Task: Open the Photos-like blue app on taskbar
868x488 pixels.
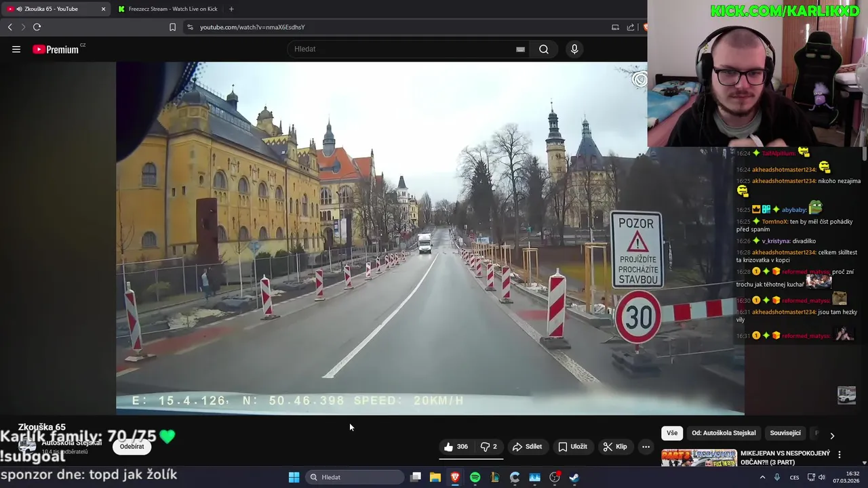Action: [x=534, y=477]
